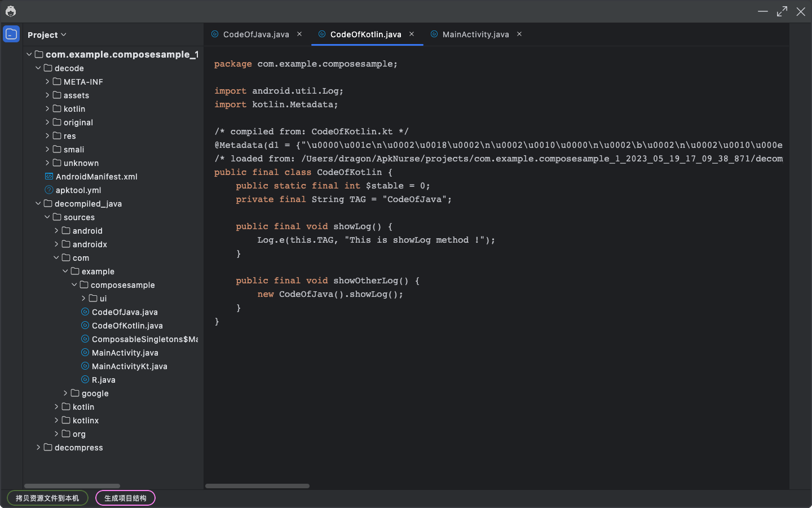Select R.java in the project tree
The width and height of the screenshot is (812, 508).
click(104, 380)
